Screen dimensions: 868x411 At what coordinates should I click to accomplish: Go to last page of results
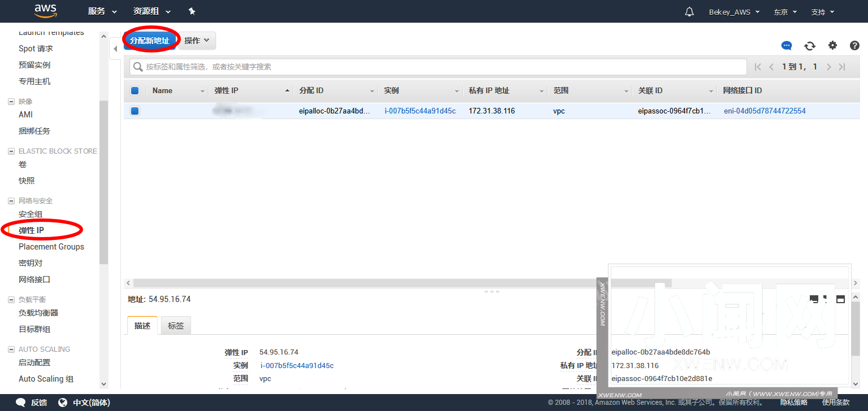click(x=842, y=67)
